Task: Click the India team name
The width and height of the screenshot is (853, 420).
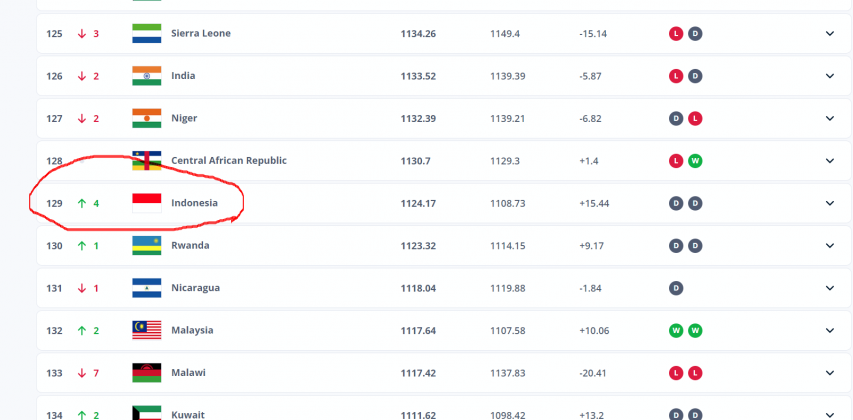Action: 183,76
